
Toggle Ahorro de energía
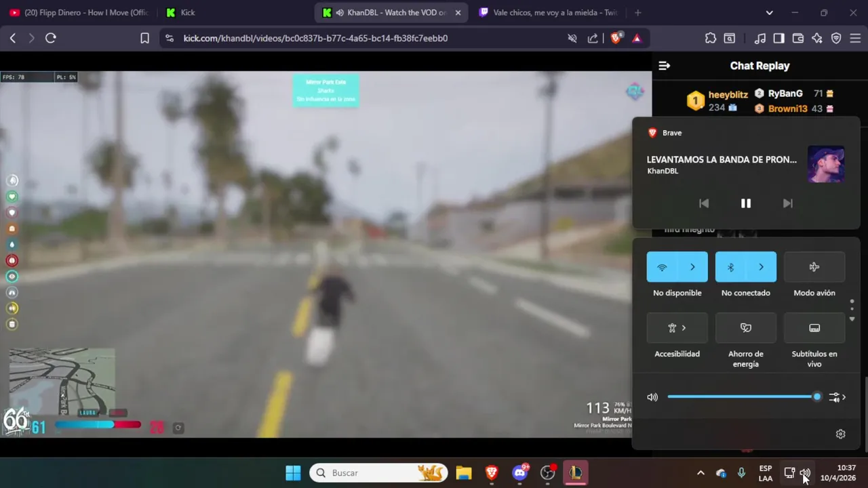tap(746, 328)
